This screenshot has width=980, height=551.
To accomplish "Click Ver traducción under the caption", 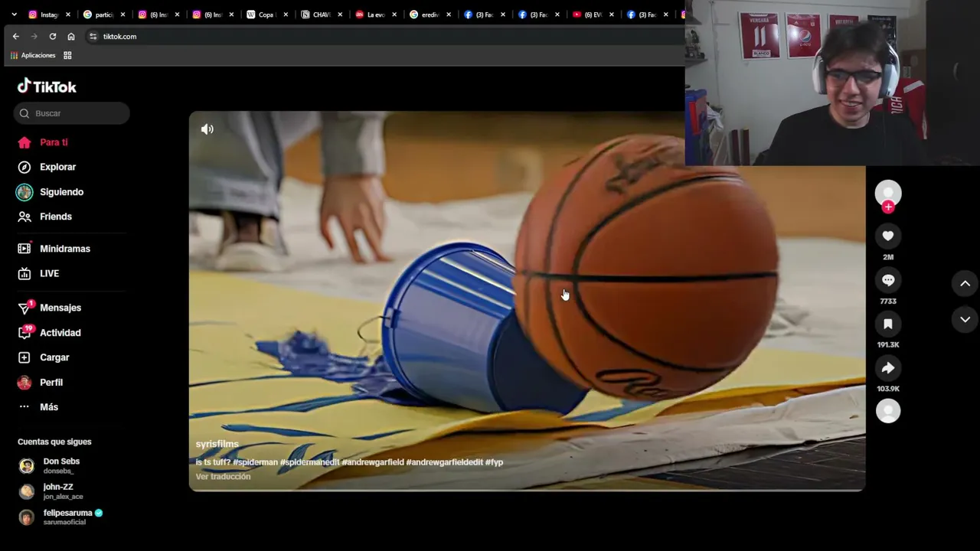I will click(223, 477).
